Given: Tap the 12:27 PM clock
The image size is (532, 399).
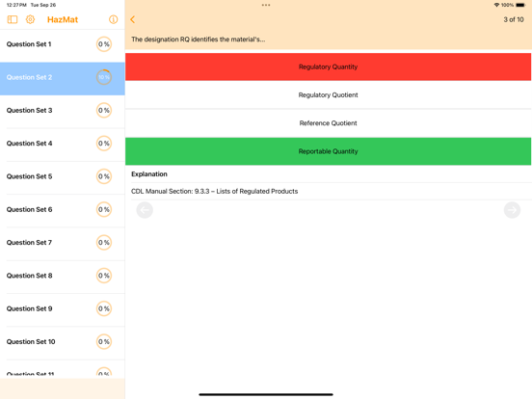Looking at the screenshot, I should (x=16, y=5).
